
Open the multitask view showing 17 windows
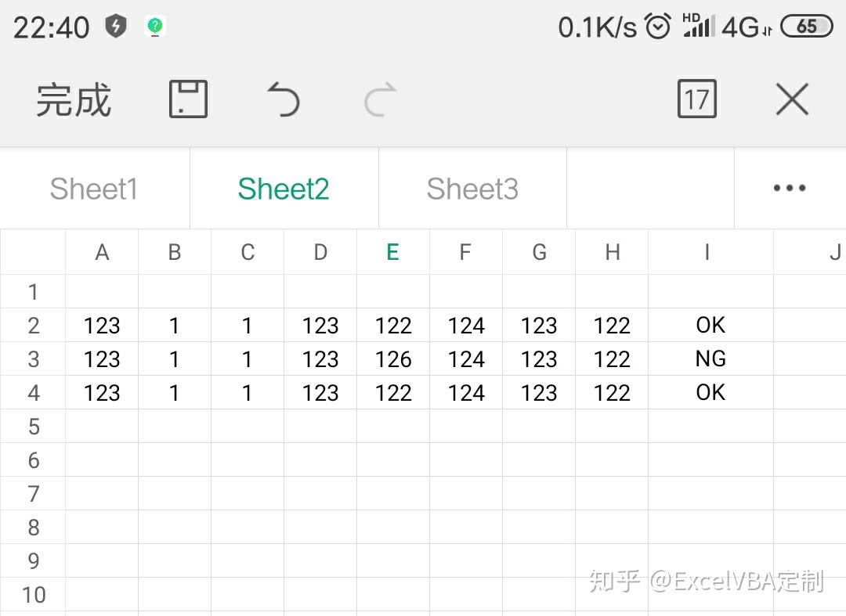pos(696,99)
